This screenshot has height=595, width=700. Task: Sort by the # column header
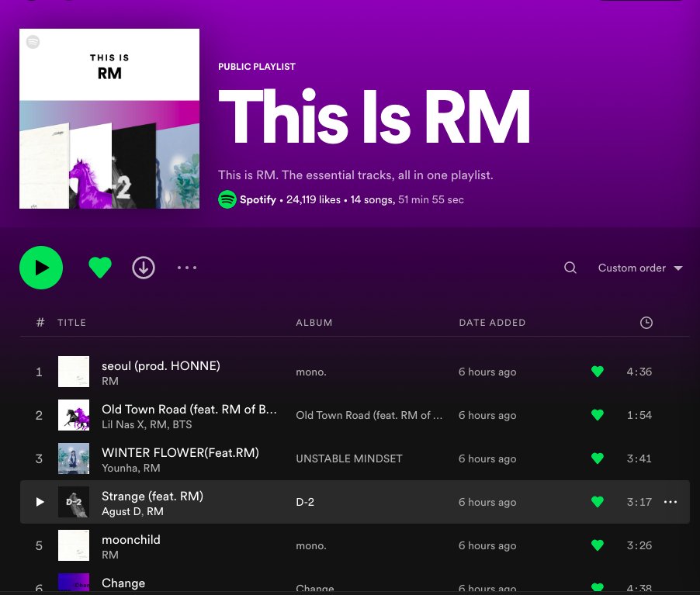pyautogui.click(x=40, y=322)
